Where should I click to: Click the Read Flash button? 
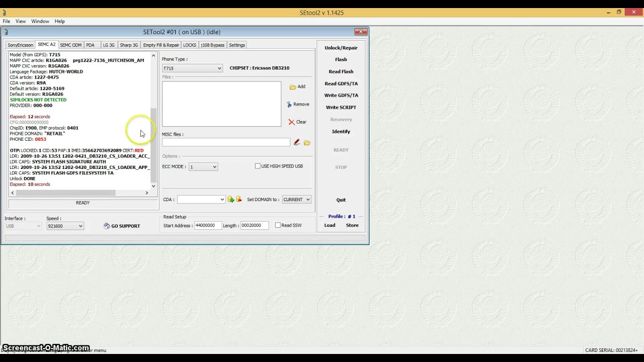341,71
